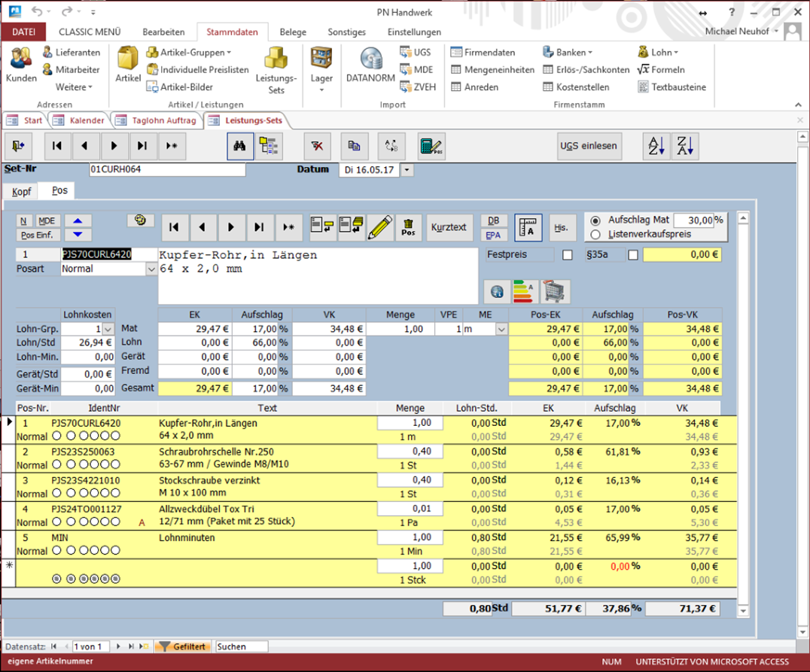Select the Listenverkaufspreis radio button

tap(595, 234)
